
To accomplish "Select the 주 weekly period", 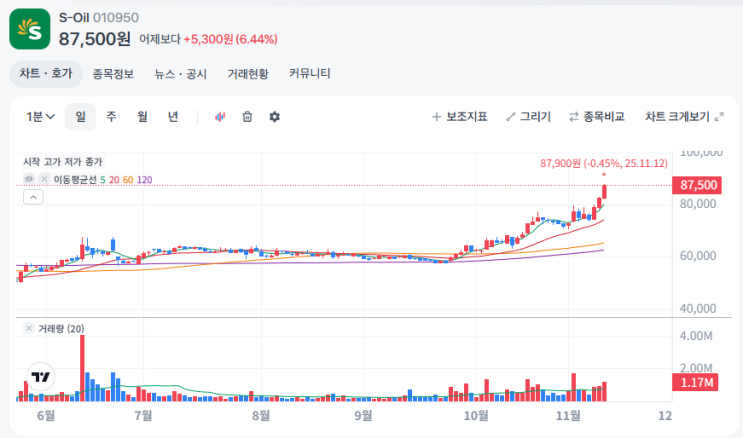I will click(111, 117).
